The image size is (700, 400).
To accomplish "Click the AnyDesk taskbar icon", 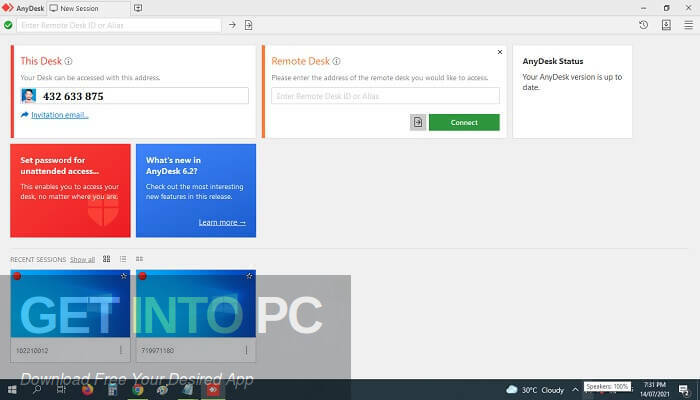I will (213, 390).
